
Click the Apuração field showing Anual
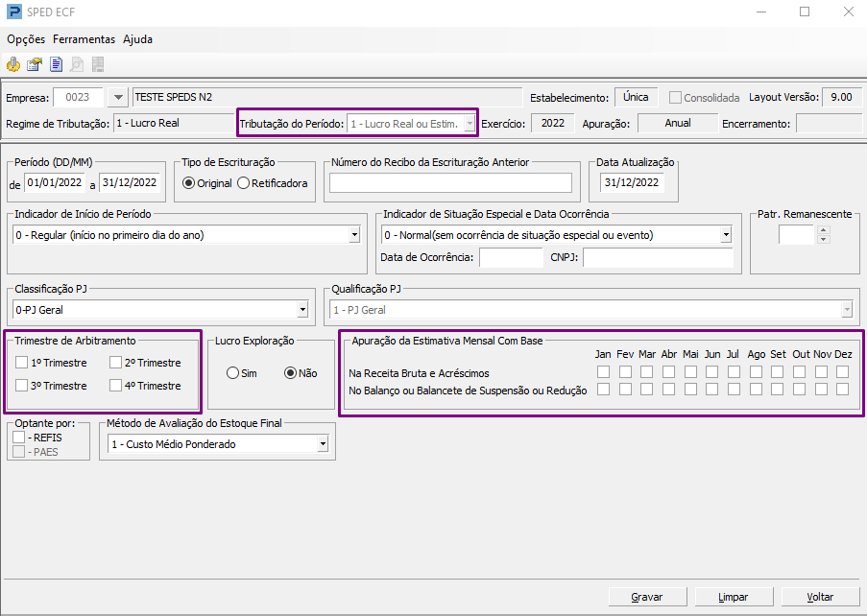click(x=678, y=123)
